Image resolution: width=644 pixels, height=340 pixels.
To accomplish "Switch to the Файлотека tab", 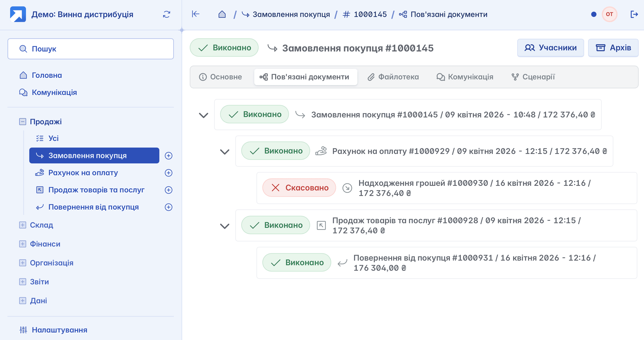I will click(x=393, y=77).
